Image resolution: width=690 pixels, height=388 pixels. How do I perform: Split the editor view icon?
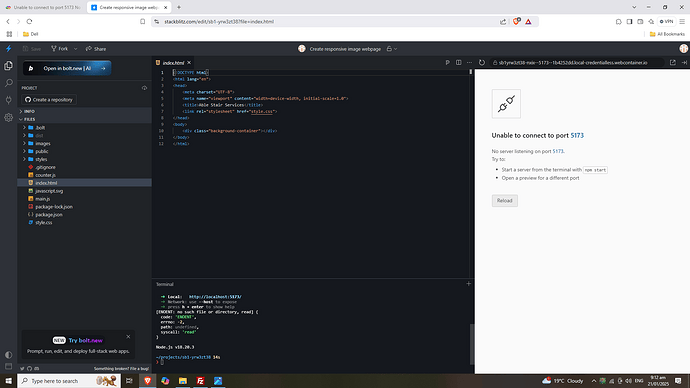pos(459,62)
